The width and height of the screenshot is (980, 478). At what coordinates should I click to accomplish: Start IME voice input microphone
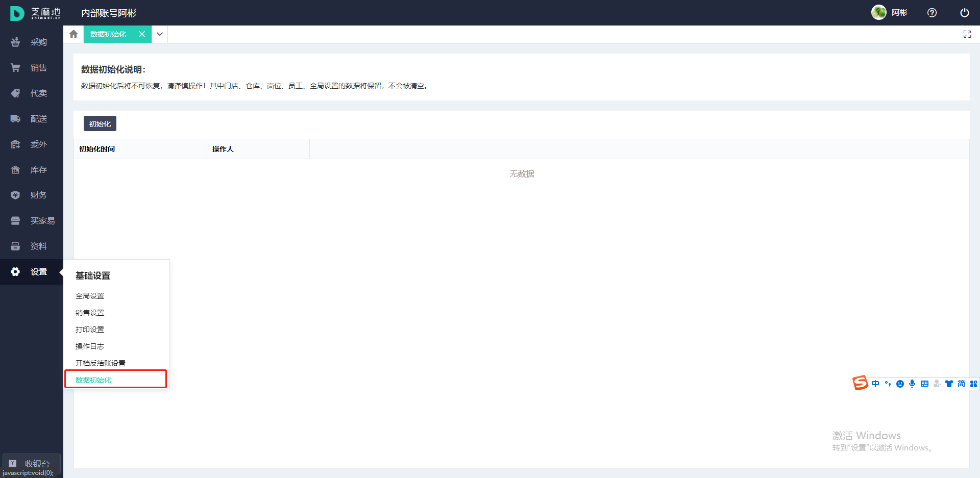(912, 384)
